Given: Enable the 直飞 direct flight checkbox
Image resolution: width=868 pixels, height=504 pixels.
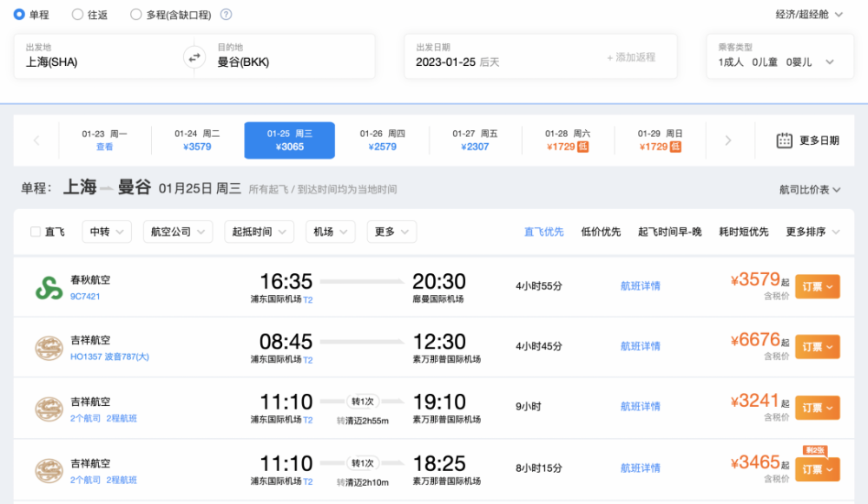Looking at the screenshot, I should coord(36,232).
